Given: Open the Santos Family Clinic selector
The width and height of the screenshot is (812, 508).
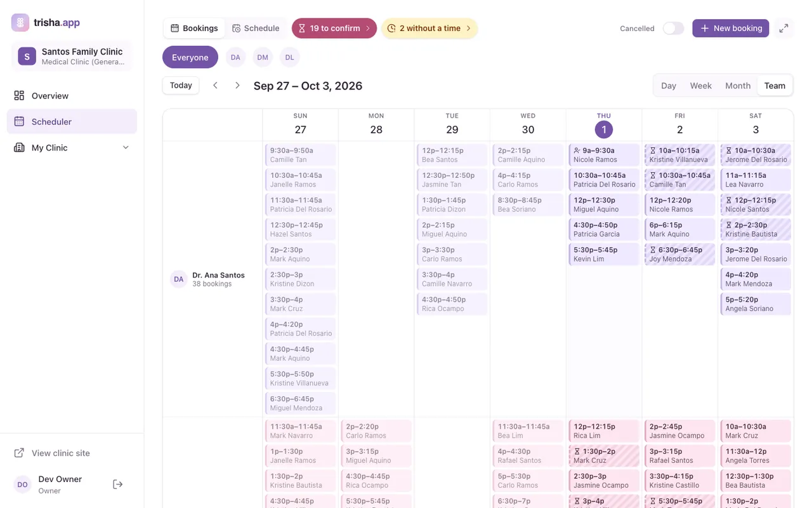Looking at the screenshot, I should 72,56.
